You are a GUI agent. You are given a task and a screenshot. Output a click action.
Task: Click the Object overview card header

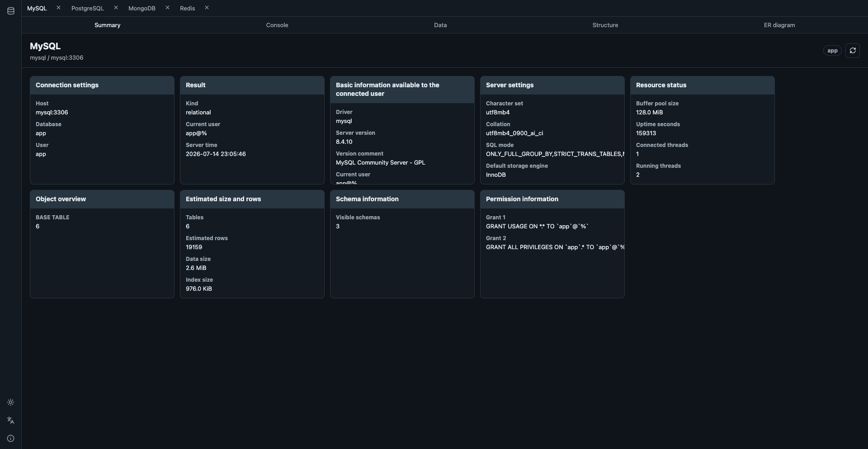pos(102,199)
